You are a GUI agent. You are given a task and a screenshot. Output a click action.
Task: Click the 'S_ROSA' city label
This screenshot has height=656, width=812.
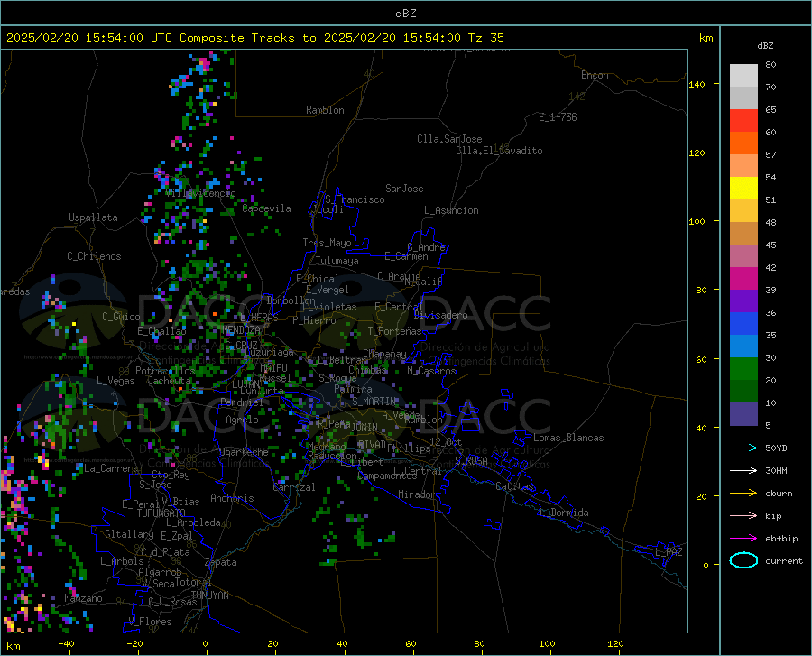coord(471,460)
